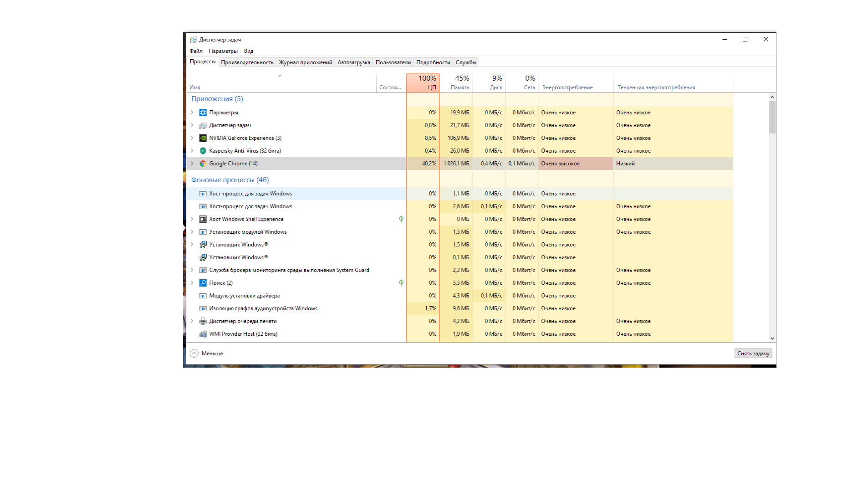Switch to the Производительность tab

coord(247,62)
